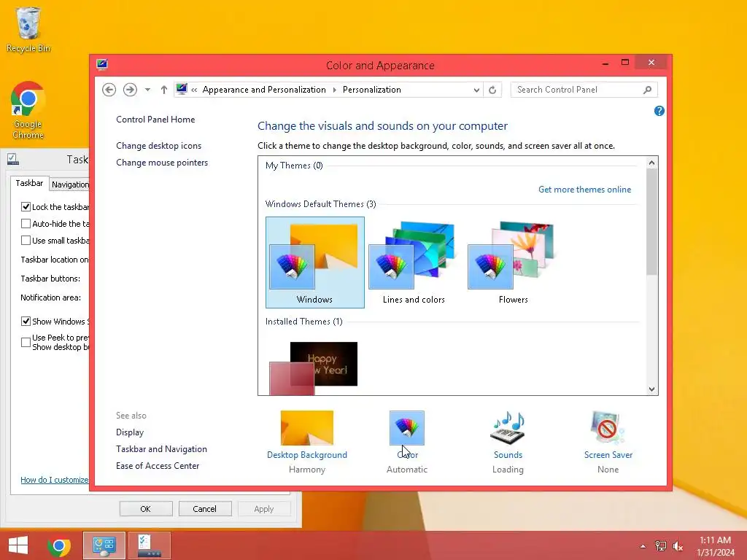
Task: Uncheck Show Windows Store apps checkbox
Action: coord(26,321)
